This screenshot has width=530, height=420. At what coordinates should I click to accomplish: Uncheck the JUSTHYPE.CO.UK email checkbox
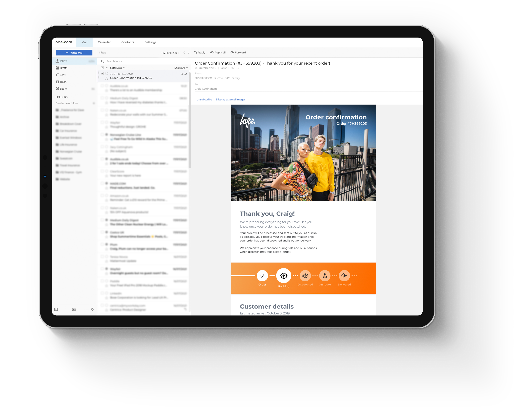point(102,73)
